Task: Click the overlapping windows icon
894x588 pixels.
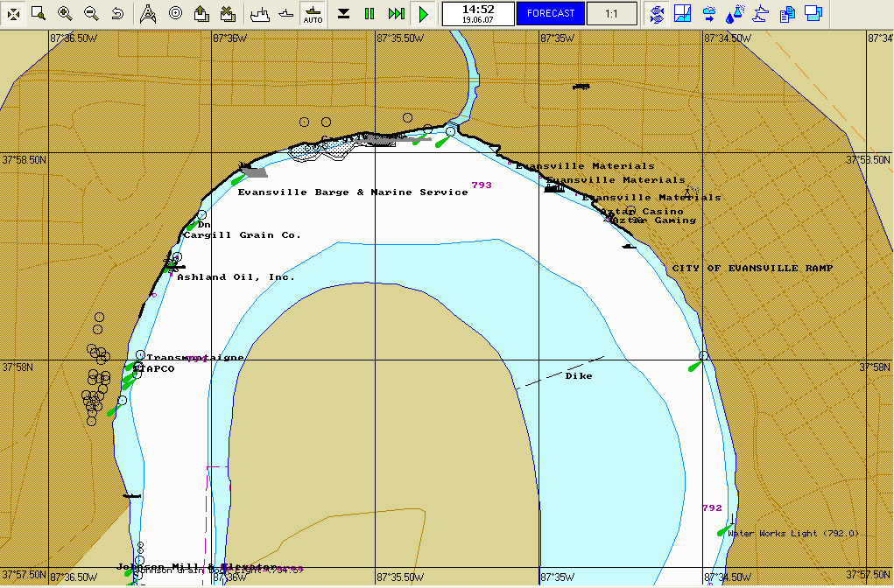Action: 813,14
